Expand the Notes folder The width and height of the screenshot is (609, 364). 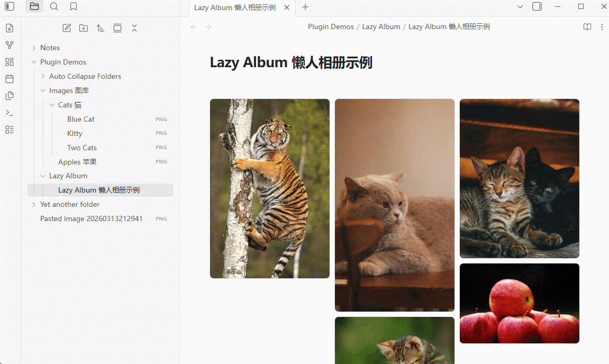[x=34, y=48]
